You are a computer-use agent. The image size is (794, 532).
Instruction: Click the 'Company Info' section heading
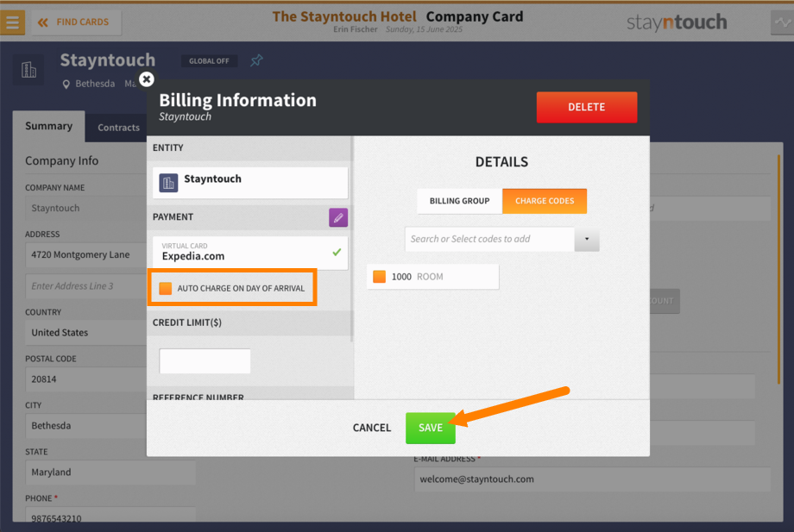[62, 161]
